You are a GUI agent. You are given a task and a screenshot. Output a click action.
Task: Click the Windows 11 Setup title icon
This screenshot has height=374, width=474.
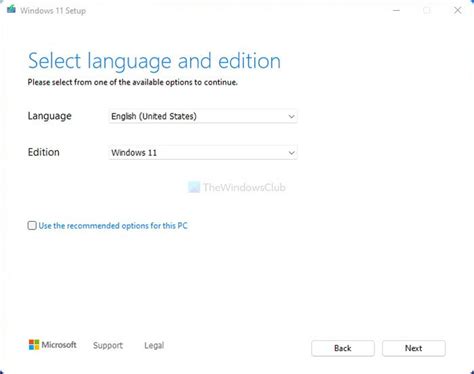tap(11, 9)
